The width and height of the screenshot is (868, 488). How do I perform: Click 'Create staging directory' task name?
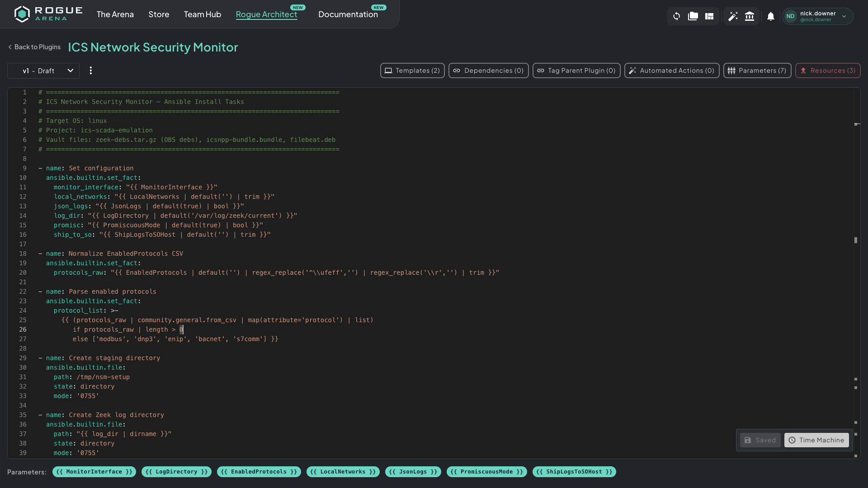pos(114,358)
